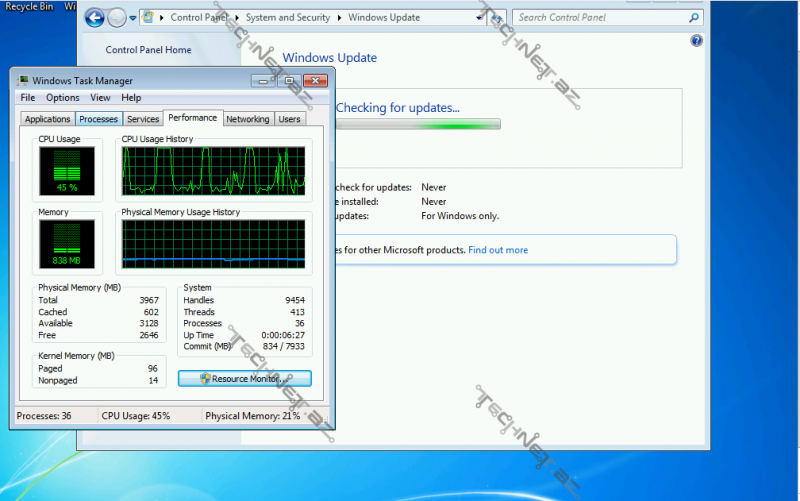
Task: Click the Resource Monitor button
Action: (244, 379)
